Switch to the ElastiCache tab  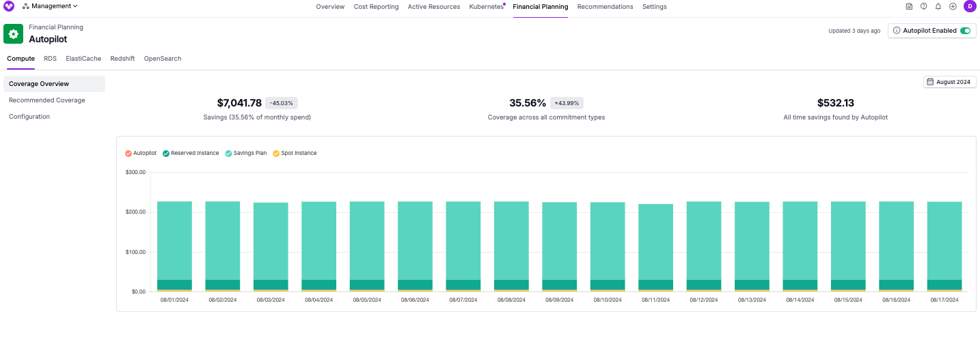[x=83, y=59]
